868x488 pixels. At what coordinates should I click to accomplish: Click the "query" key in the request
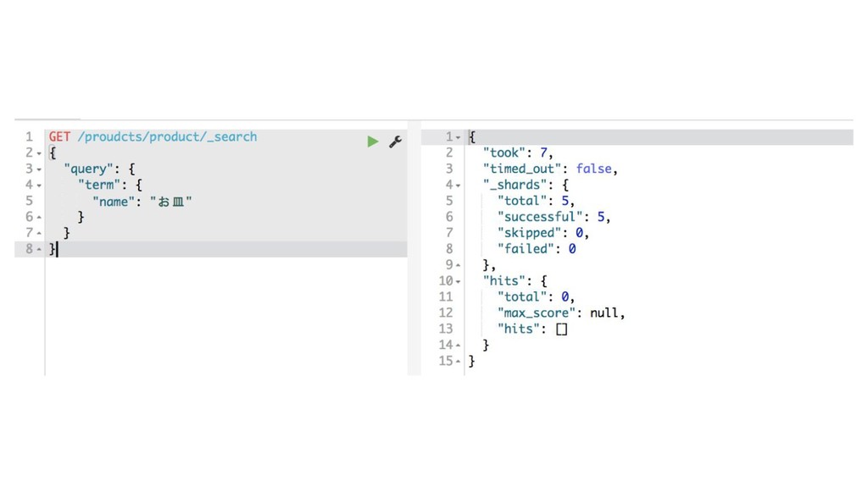click(x=88, y=169)
